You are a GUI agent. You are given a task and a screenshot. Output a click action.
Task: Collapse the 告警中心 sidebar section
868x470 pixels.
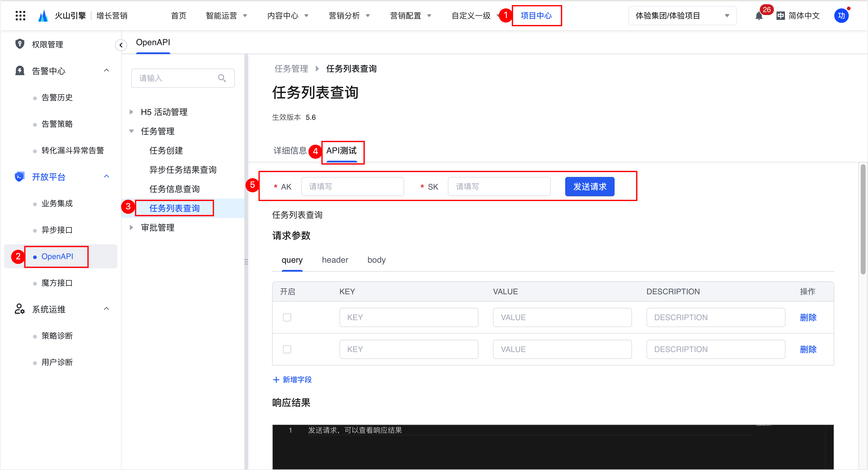tap(107, 70)
